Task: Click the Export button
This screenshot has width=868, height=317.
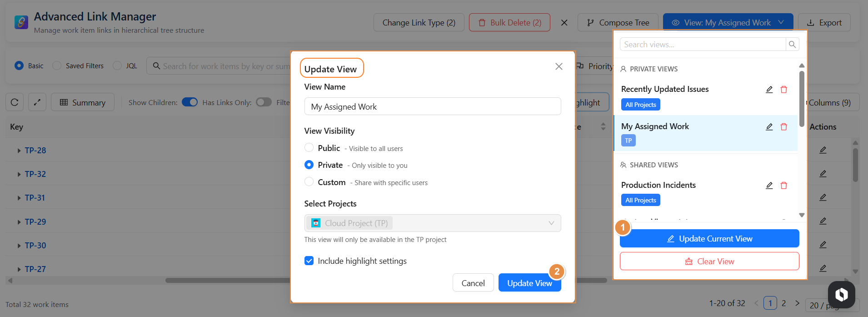Action: [x=824, y=22]
